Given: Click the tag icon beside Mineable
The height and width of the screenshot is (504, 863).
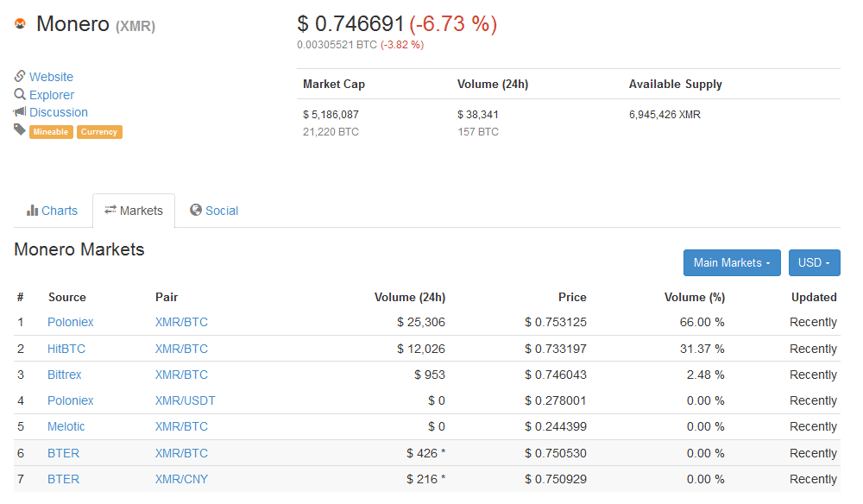Looking at the screenshot, I should (20, 129).
